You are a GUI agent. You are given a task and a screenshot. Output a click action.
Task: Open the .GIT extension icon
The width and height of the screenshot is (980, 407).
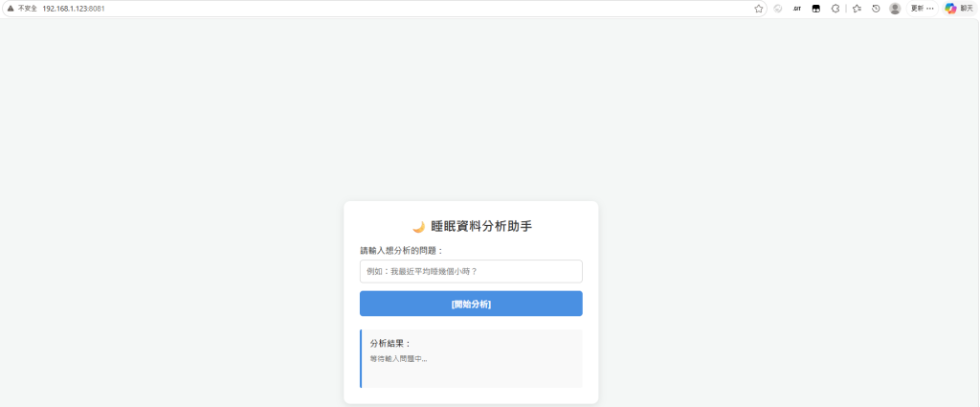(x=797, y=9)
